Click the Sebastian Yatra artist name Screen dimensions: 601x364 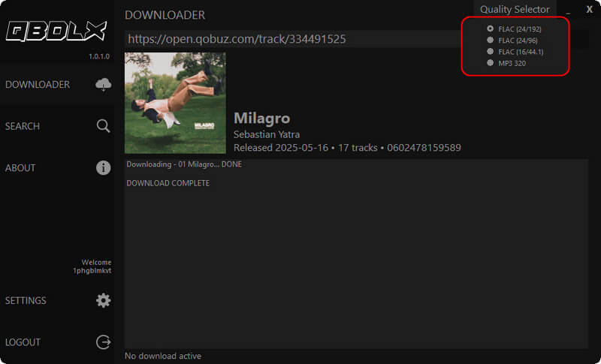(267, 134)
